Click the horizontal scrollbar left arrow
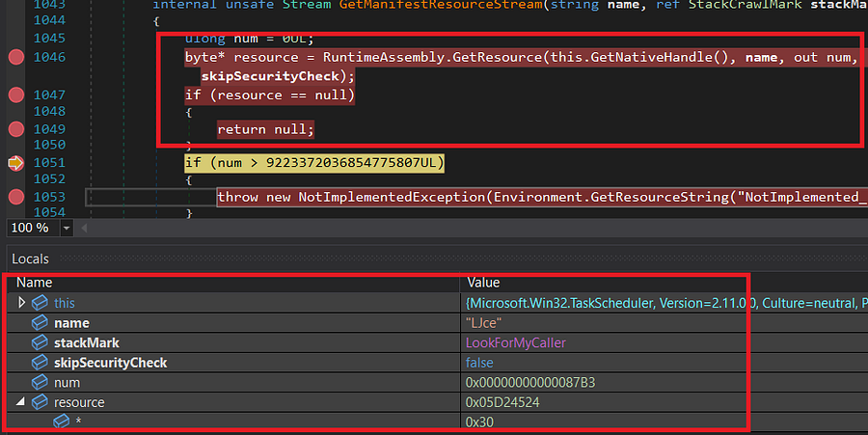 tap(84, 228)
